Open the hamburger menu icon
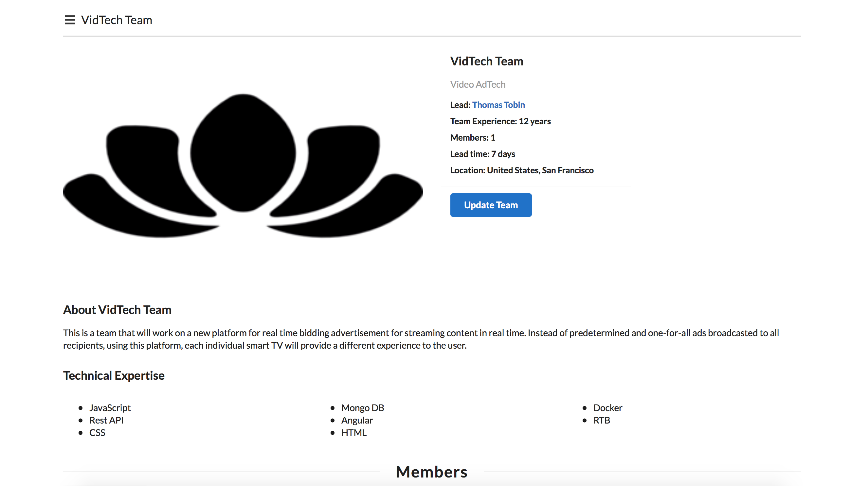The height and width of the screenshot is (486, 868). point(70,20)
